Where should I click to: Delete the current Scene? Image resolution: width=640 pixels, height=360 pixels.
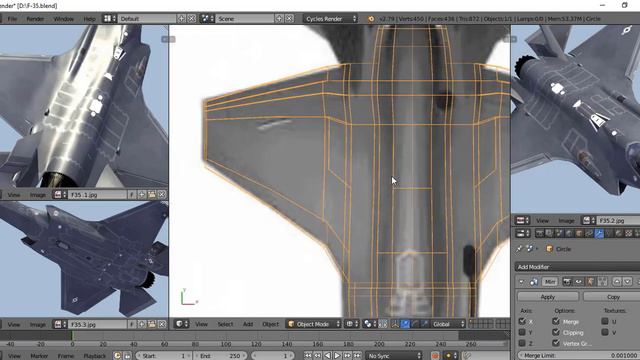click(x=289, y=18)
